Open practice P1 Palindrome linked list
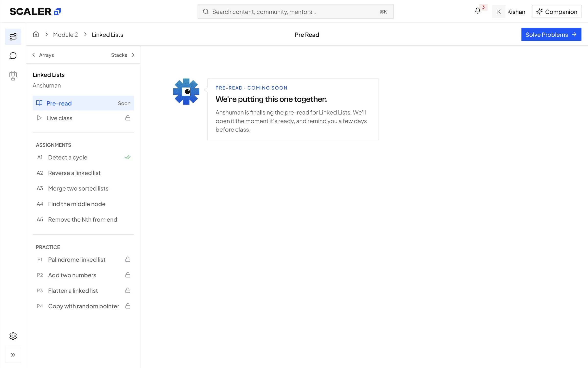Viewport: 588px width, 368px height. pos(83,260)
